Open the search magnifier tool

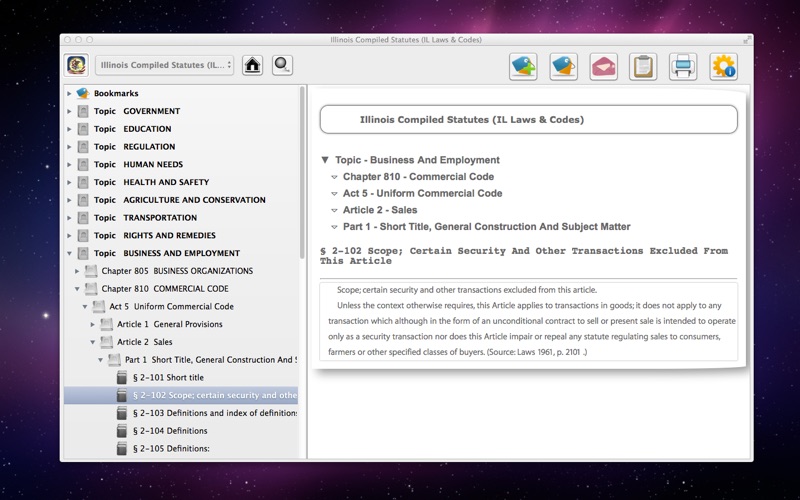coord(282,65)
